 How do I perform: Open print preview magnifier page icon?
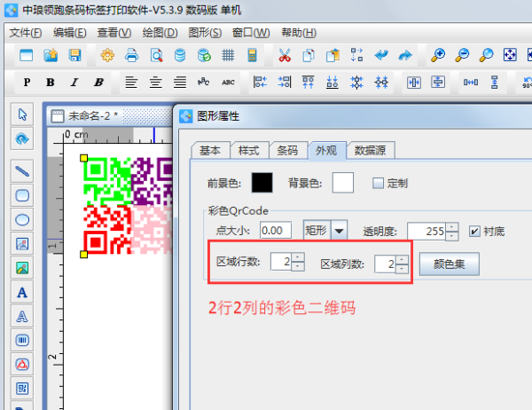click(156, 55)
